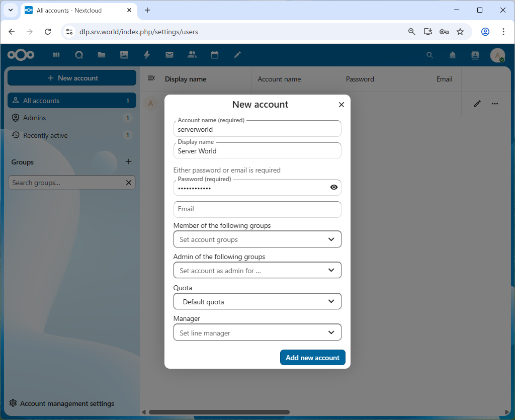Click the Groups heading in sidebar
This screenshot has width=515, height=420.
(x=22, y=162)
